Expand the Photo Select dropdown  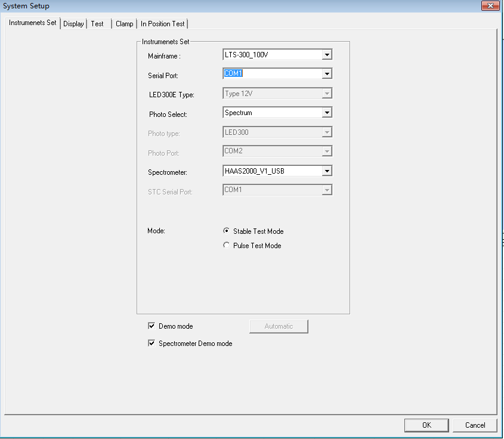point(326,113)
